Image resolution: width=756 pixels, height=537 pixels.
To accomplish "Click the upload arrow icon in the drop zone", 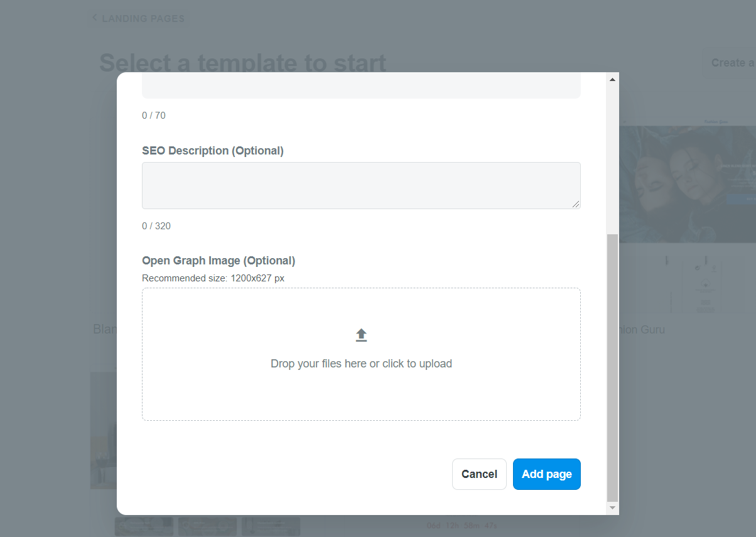I will (x=361, y=335).
